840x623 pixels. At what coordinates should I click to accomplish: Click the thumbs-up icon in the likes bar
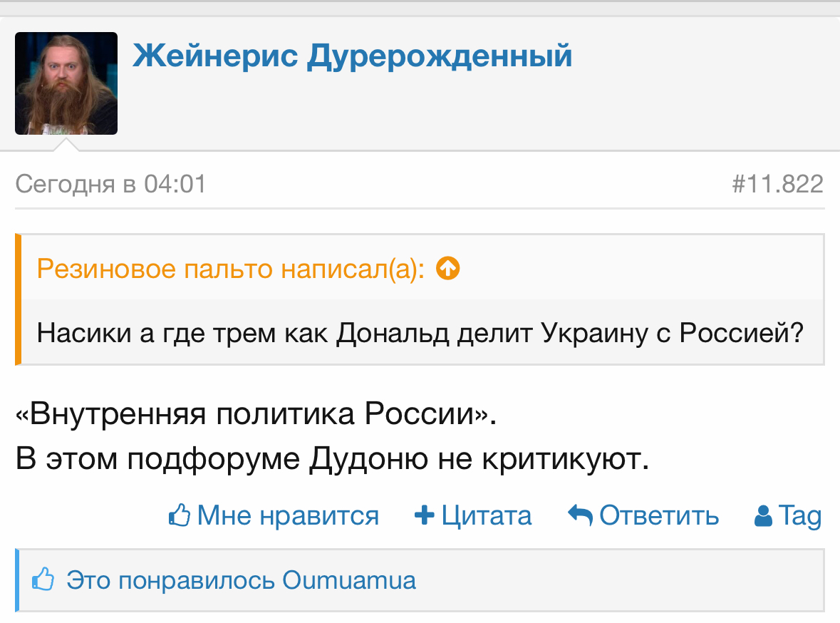(x=43, y=579)
